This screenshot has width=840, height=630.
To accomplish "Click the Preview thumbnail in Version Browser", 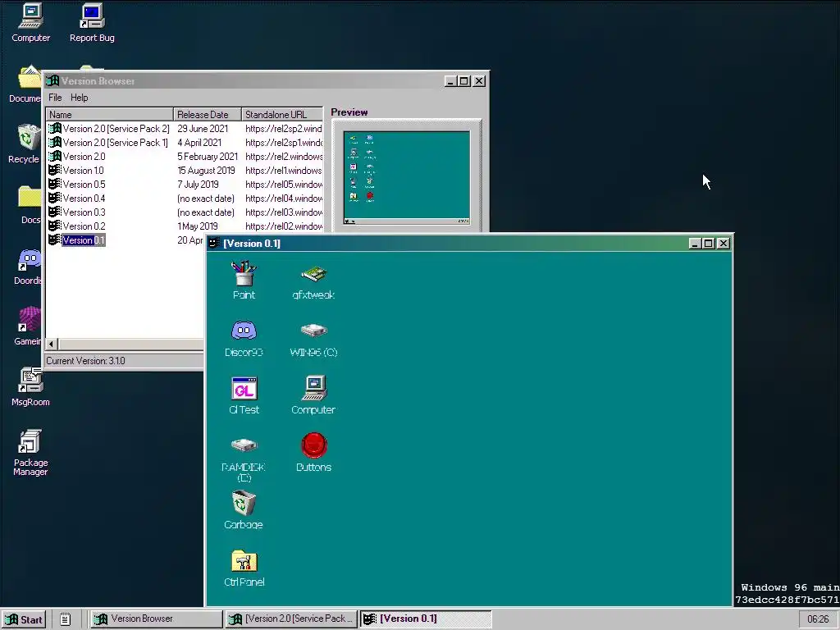I will [x=407, y=178].
